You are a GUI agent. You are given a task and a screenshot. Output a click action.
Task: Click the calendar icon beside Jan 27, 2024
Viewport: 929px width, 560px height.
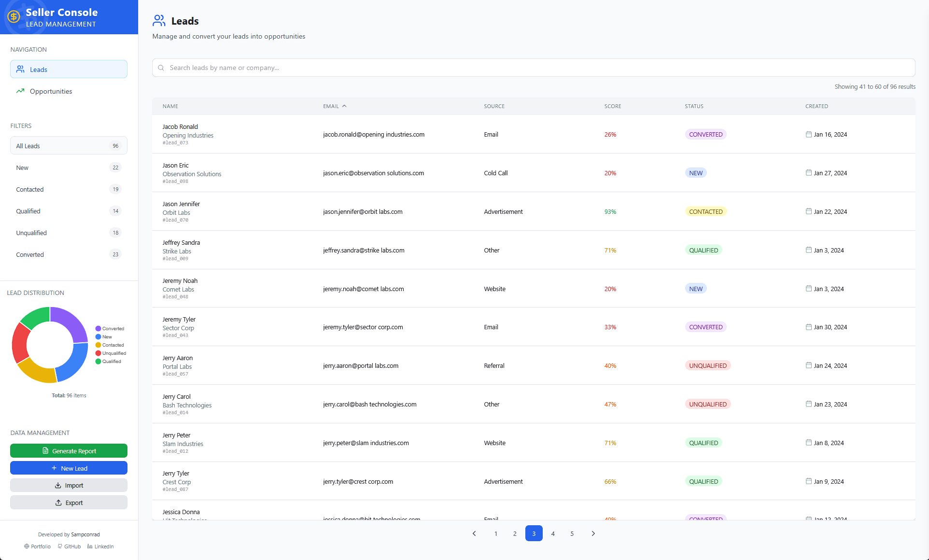(809, 173)
